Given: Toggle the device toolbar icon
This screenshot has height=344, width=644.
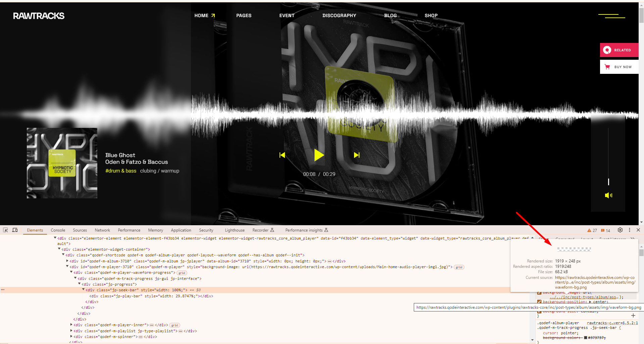Looking at the screenshot, I should (x=15, y=230).
